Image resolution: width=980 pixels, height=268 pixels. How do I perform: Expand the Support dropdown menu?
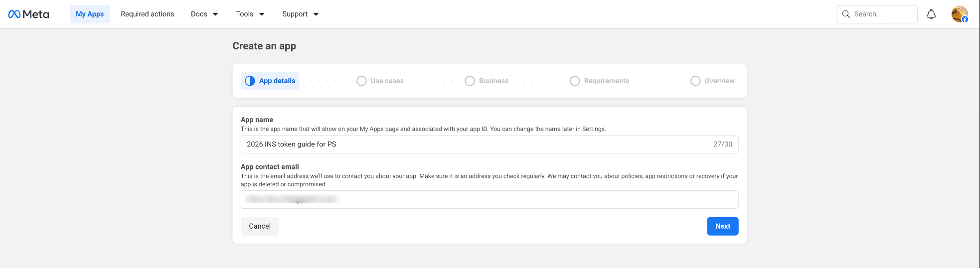pos(300,14)
